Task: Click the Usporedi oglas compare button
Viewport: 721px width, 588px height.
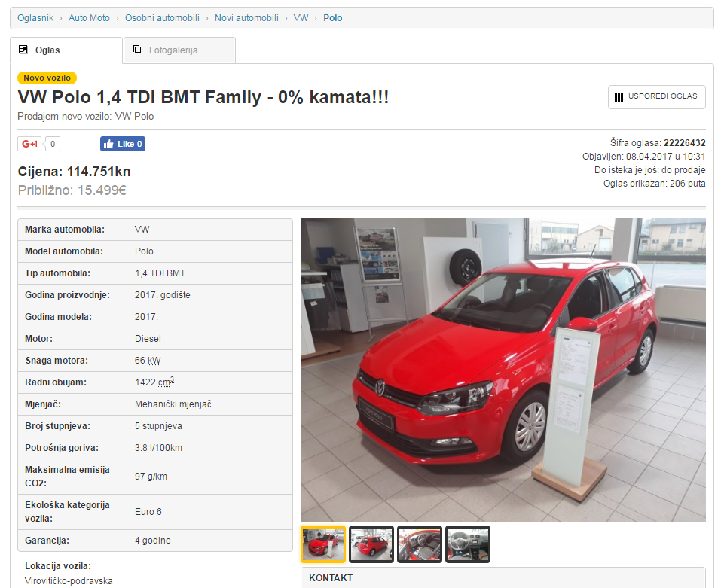Action: 656,96
